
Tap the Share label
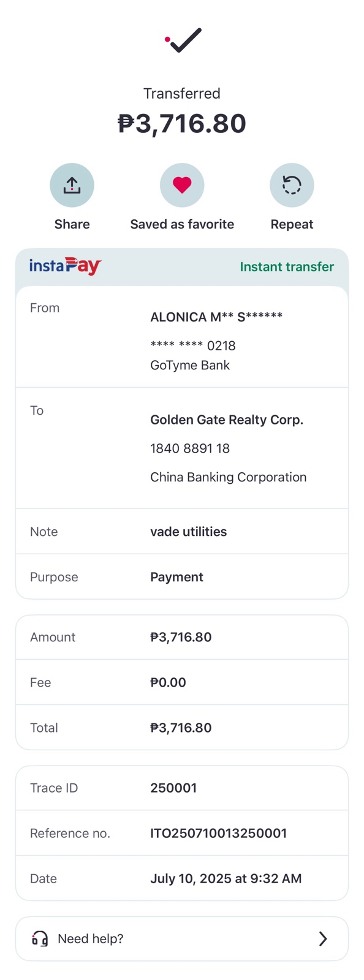pyautogui.click(x=72, y=224)
